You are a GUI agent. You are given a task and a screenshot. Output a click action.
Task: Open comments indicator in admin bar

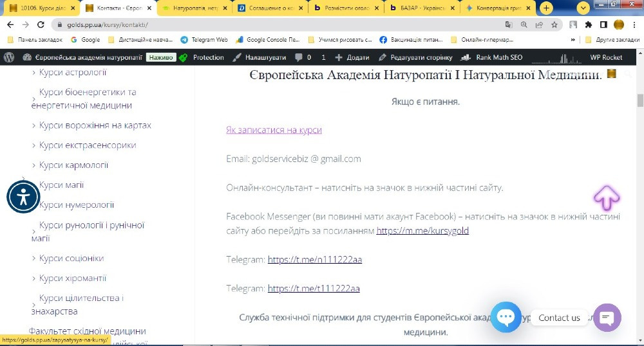[303, 57]
